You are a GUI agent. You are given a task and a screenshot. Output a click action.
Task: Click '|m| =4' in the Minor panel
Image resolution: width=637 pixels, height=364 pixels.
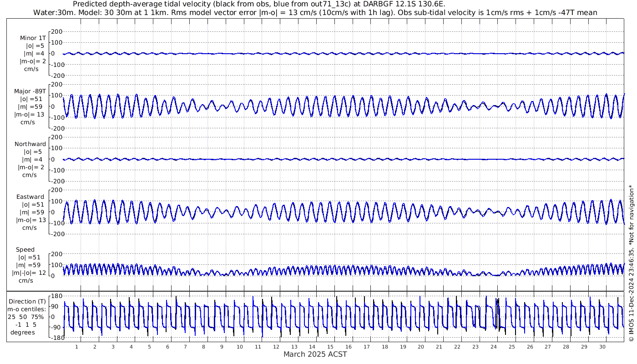coord(34,54)
